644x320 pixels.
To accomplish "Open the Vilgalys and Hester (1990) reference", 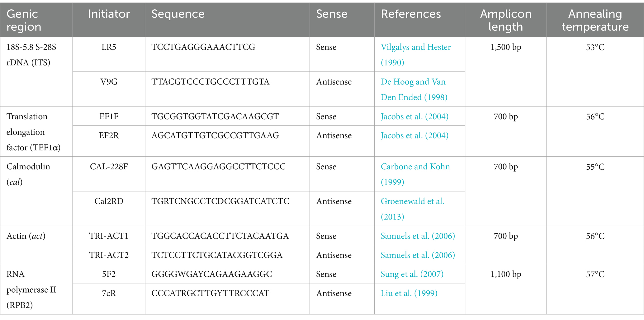I will coord(415,55).
